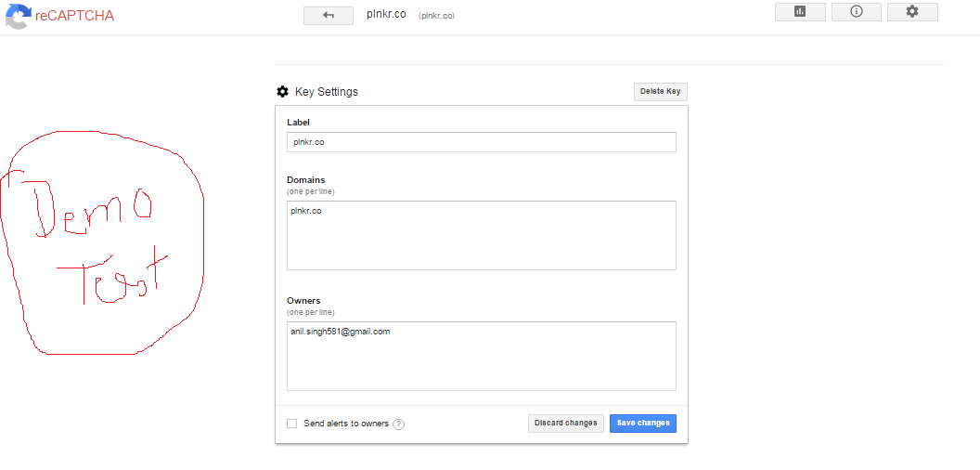
Task: Open the analytics bar chart icon
Action: [800, 12]
